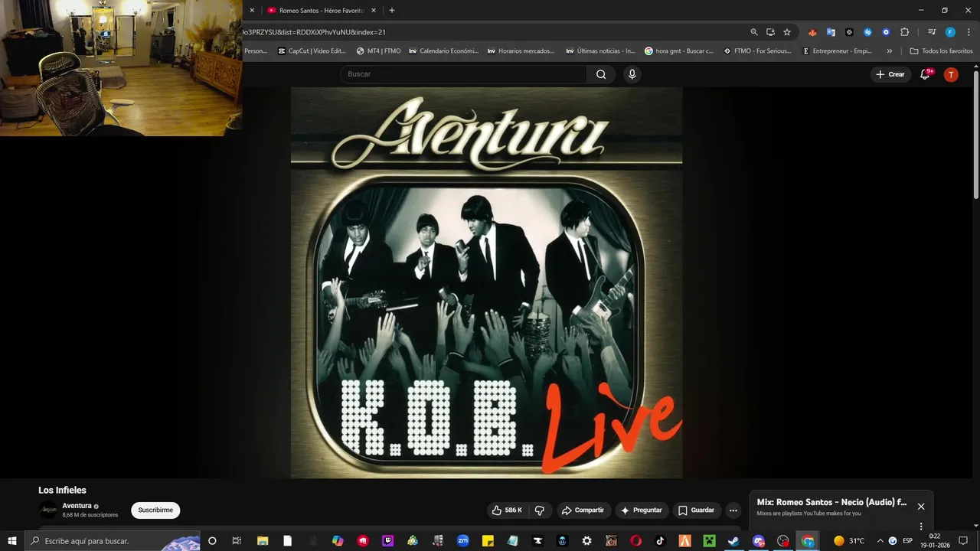The width and height of the screenshot is (980, 551).
Task: Open the MetaMask fox extension
Action: 812,32
